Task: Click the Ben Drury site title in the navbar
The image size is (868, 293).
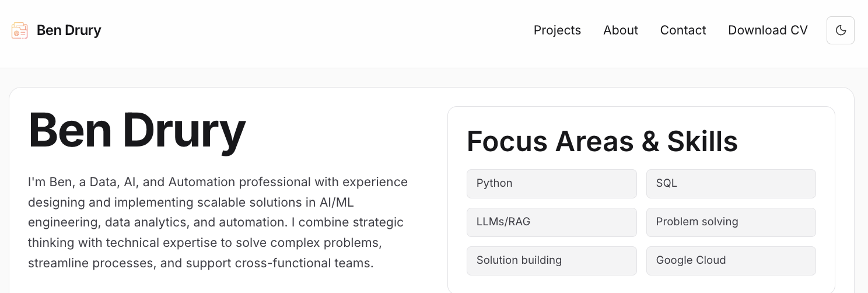Action: 69,30
